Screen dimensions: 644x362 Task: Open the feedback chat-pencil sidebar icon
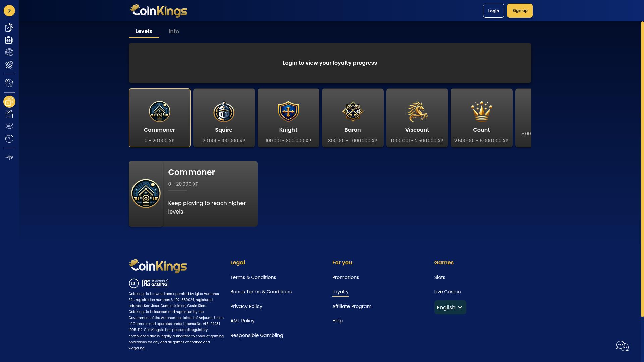(x=9, y=126)
